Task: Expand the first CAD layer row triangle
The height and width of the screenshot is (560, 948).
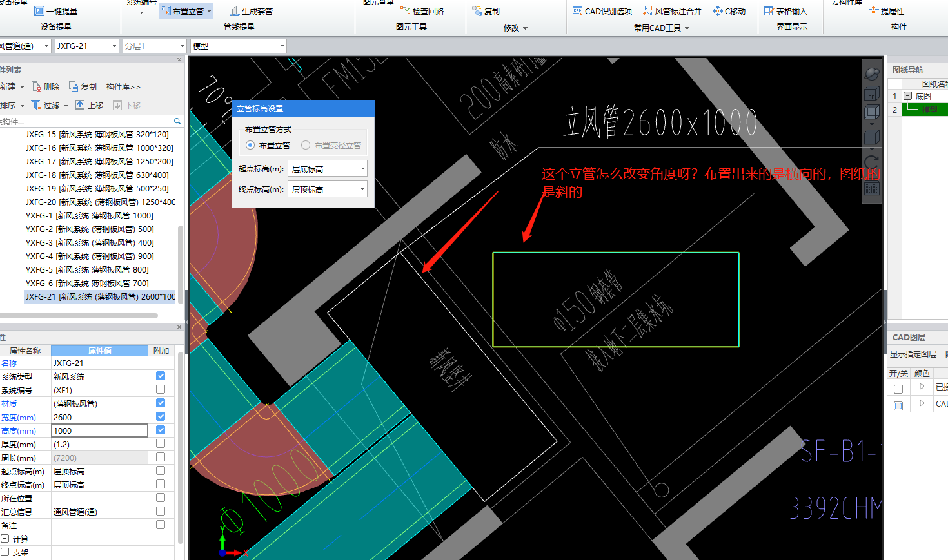Action: click(922, 387)
